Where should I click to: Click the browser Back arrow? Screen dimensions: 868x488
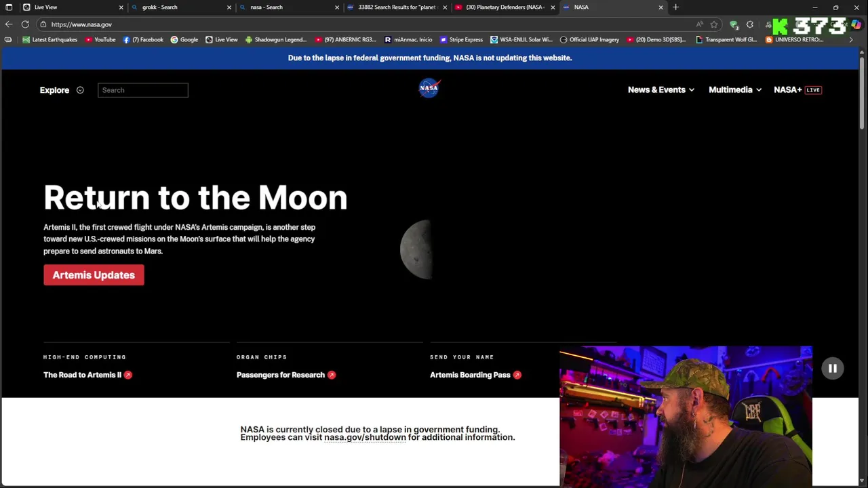pos(9,24)
